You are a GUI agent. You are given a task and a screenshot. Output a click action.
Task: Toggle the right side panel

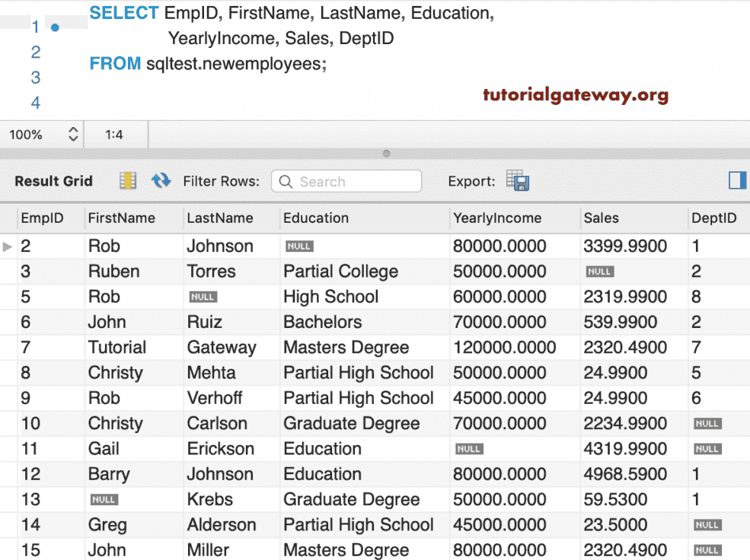pyautogui.click(x=737, y=180)
